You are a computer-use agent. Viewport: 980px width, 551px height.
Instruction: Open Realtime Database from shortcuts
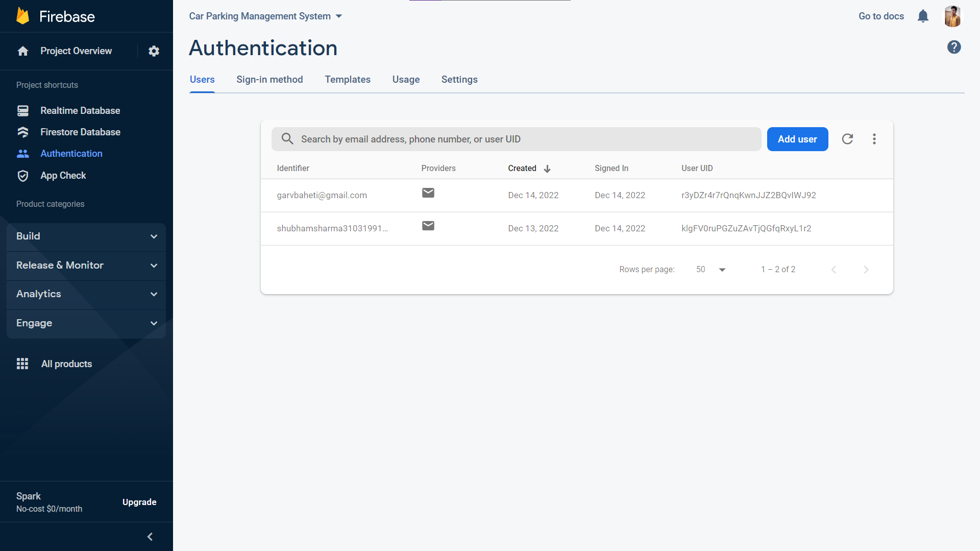click(80, 111)
